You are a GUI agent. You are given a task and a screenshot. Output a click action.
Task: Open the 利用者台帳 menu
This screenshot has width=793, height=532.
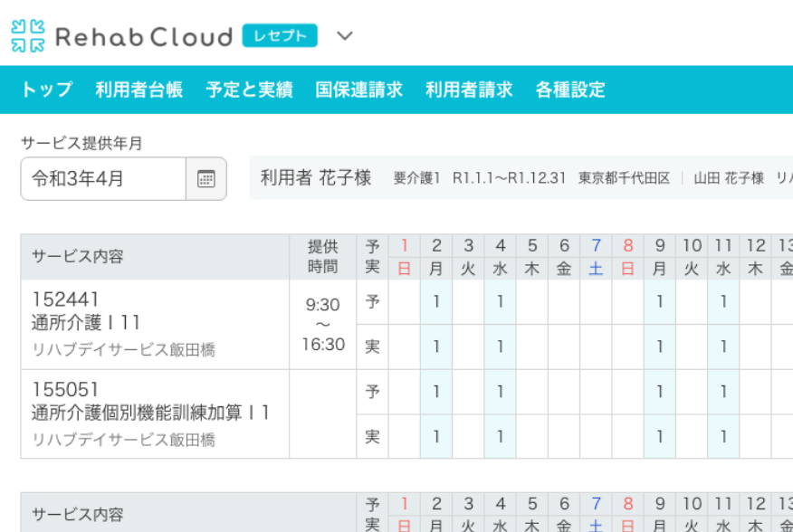click(x=139, y=90)
